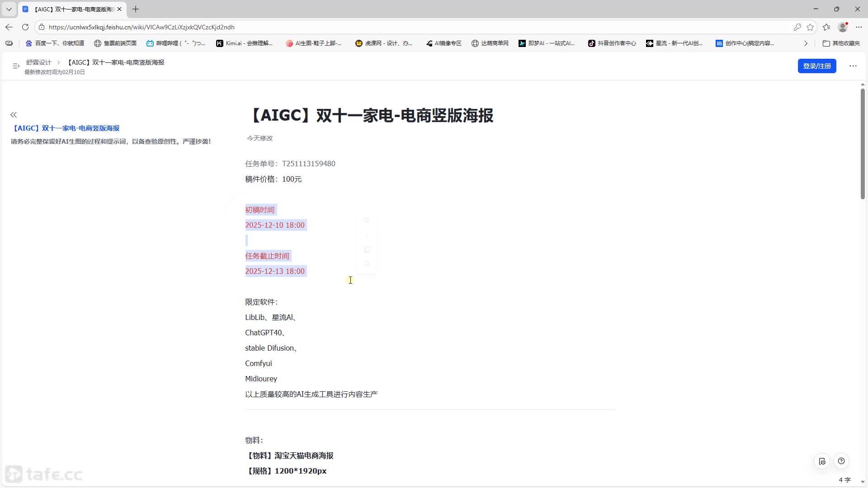
Task: Expand the bookmarks overflow chevron
Action: coord(806,43)
